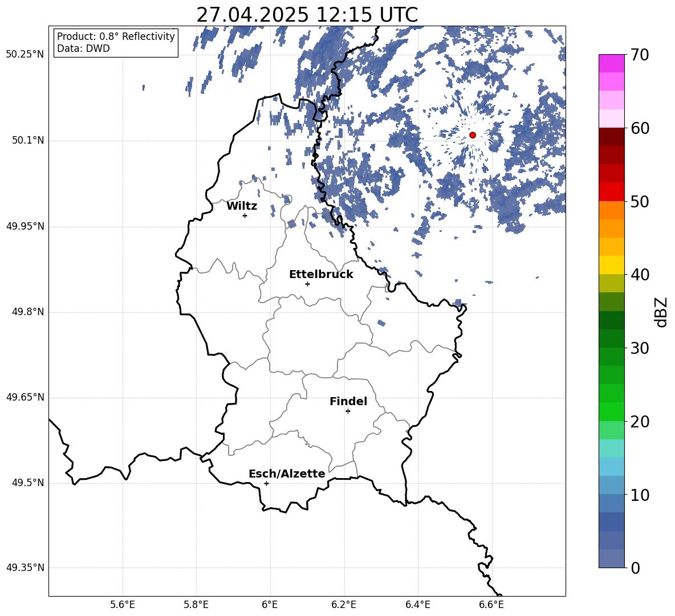675x616 pixels.
Task: Click the 49.35°N latitude label
Action: 25,568
